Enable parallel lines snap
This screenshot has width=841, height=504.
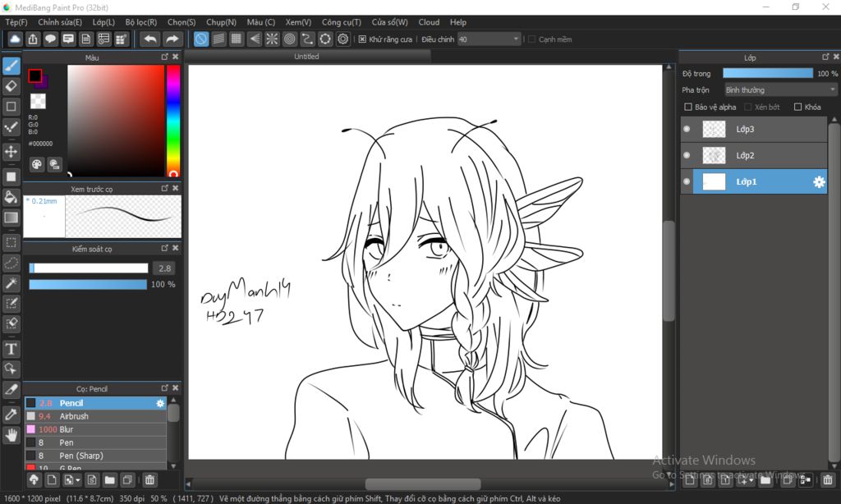[218, 39]
